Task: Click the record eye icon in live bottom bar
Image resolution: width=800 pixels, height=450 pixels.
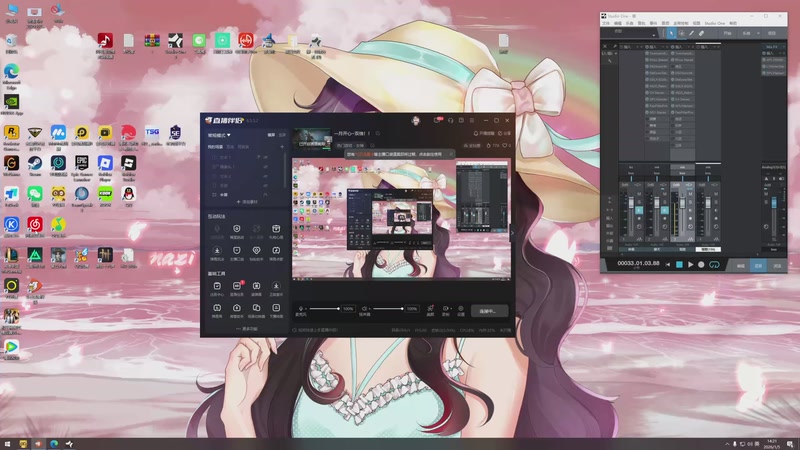Action: coord(445,309)
